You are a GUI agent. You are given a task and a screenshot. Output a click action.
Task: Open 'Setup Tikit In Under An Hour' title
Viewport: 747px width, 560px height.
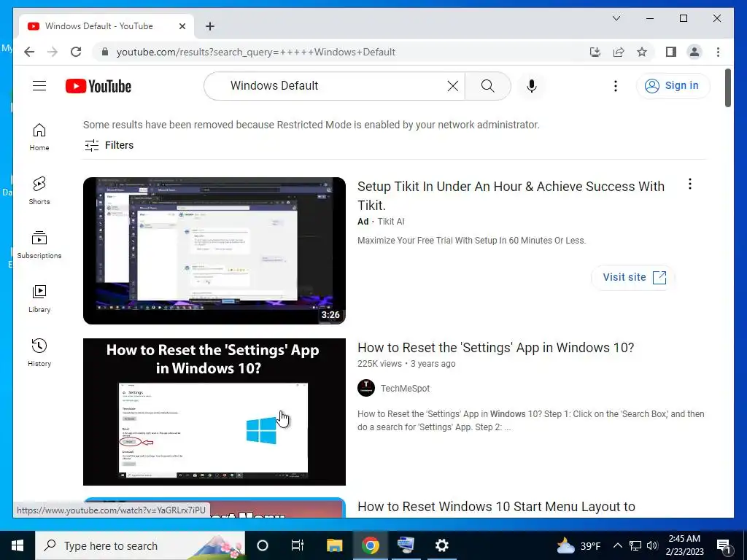click(x=511, y=195)
